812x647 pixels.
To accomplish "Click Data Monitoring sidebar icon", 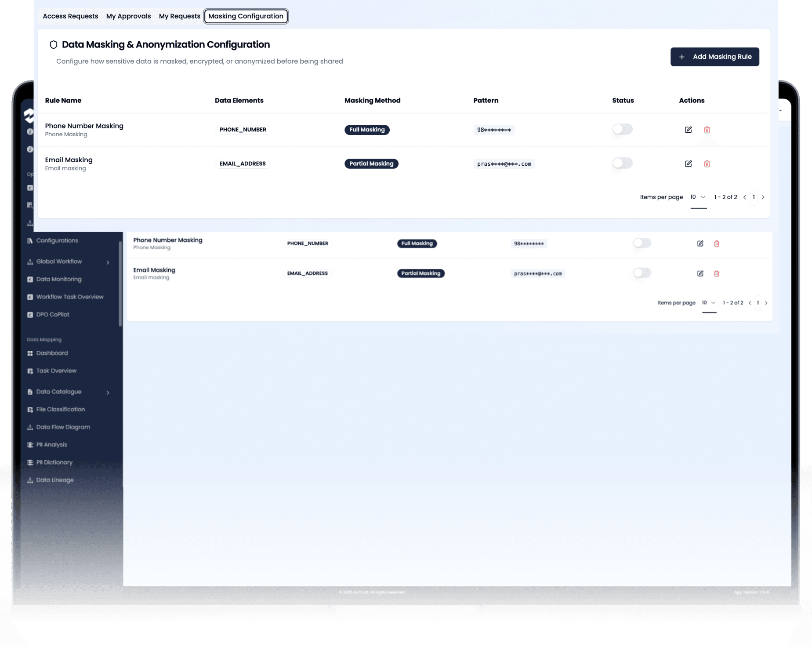I will (x=30, y=279).
